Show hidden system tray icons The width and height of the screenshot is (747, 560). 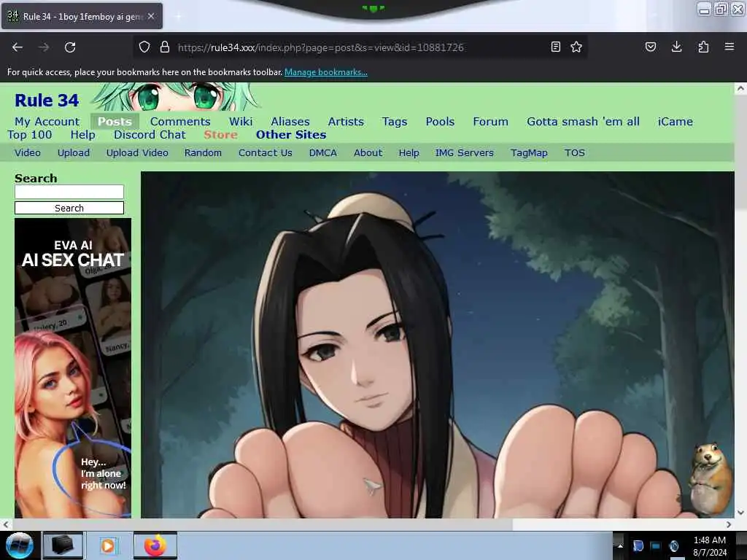coord(620,545)
